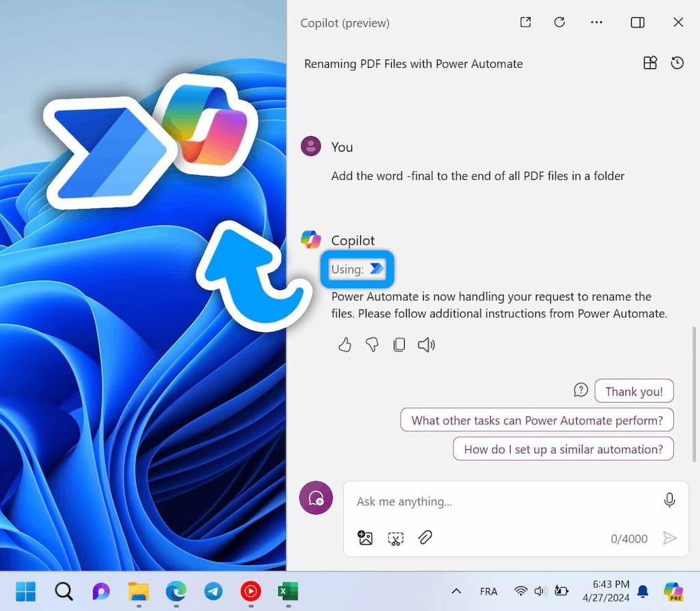Image resolution: width=700 pixels, height=611 pixels.
Task: Open the Copilot plugins panel
Action: (649, 62)
